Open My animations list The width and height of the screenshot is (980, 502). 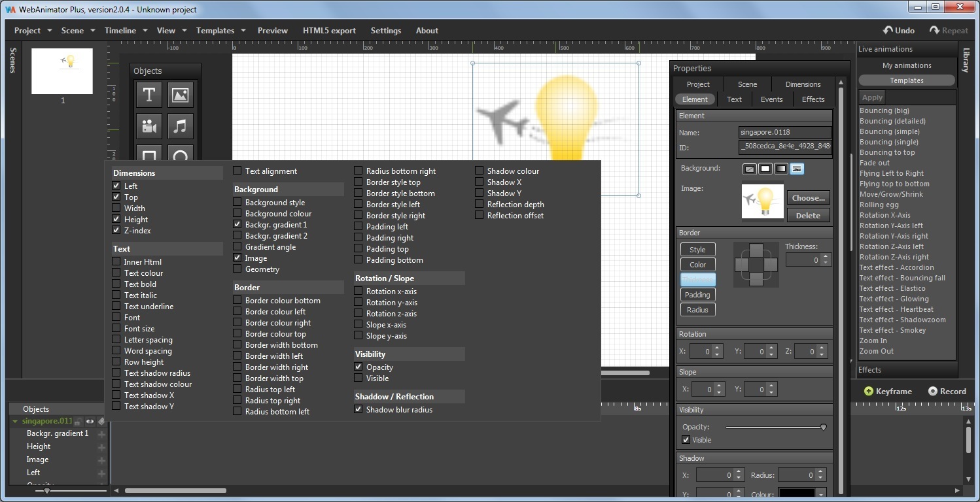(x=907, y=65)
